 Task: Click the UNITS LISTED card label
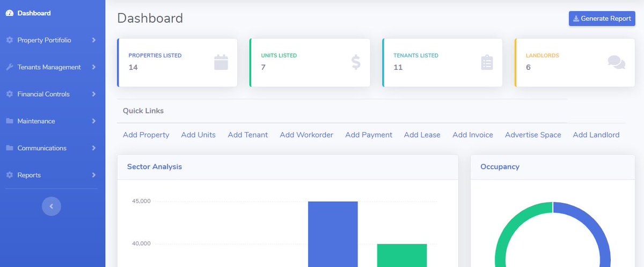[279, 55]
